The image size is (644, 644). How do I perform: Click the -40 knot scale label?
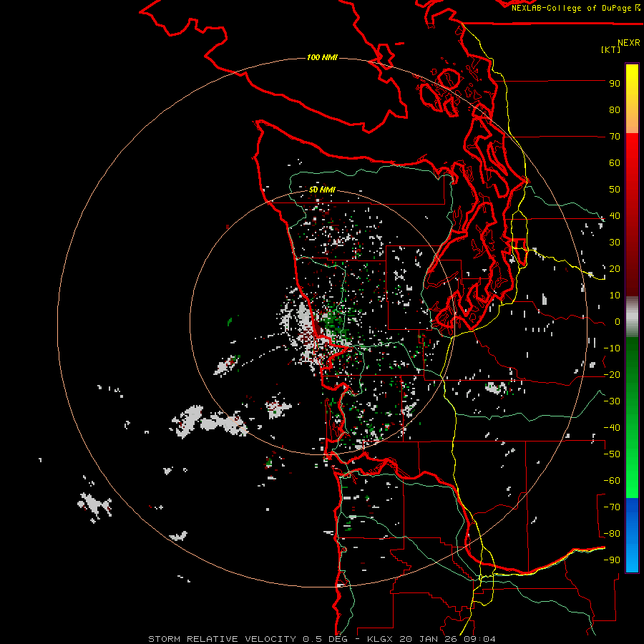click(612, 428)
